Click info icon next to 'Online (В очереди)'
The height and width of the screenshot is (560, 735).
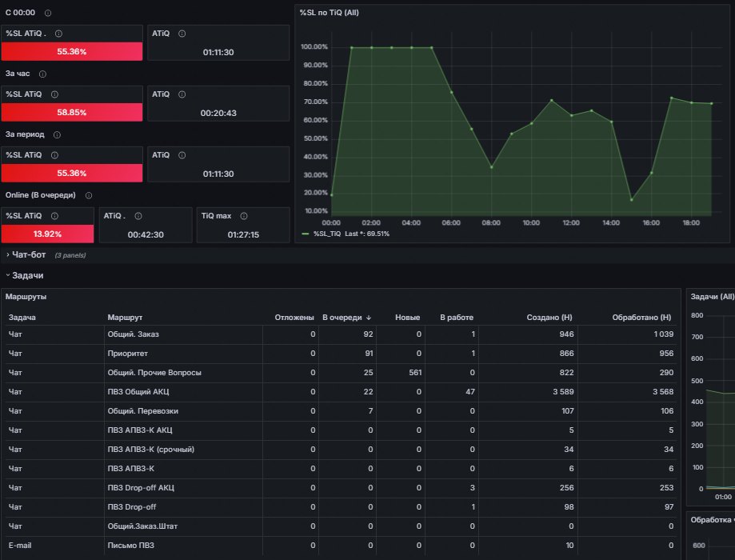[89, 195]
